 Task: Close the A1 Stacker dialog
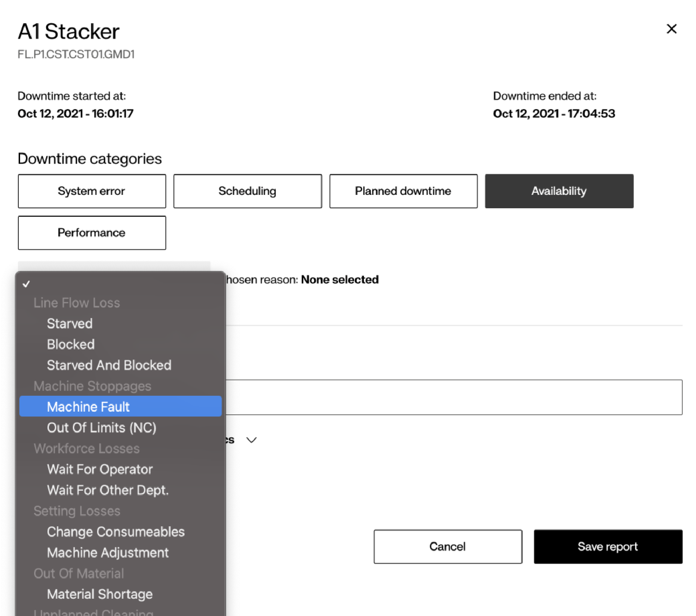[671, 29]
